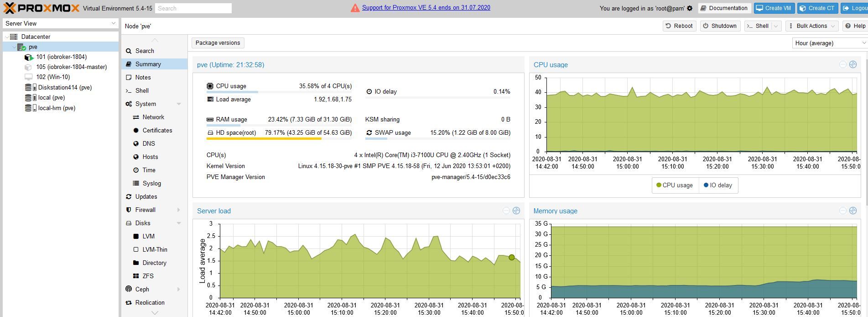The image size is (868, 317).
Task: Open Hour (average) timeframe dropdown
Action: (x=829, y=43)
